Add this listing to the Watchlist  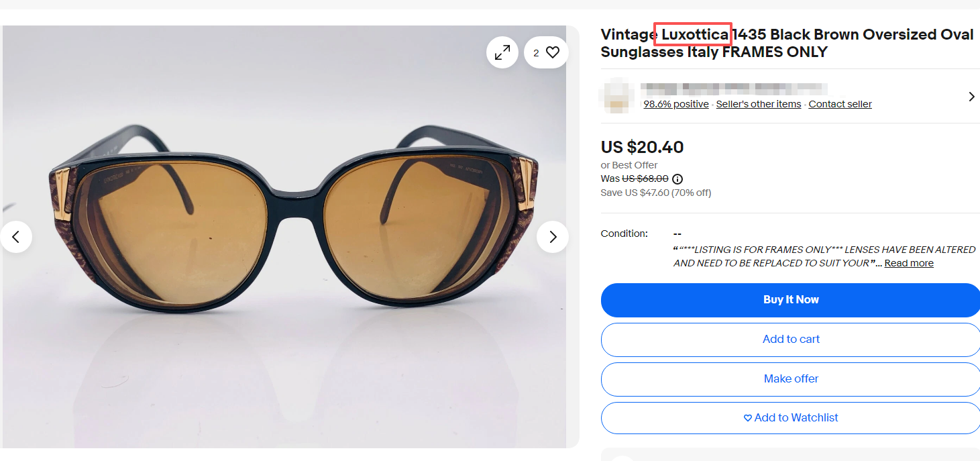coord(791,418)
